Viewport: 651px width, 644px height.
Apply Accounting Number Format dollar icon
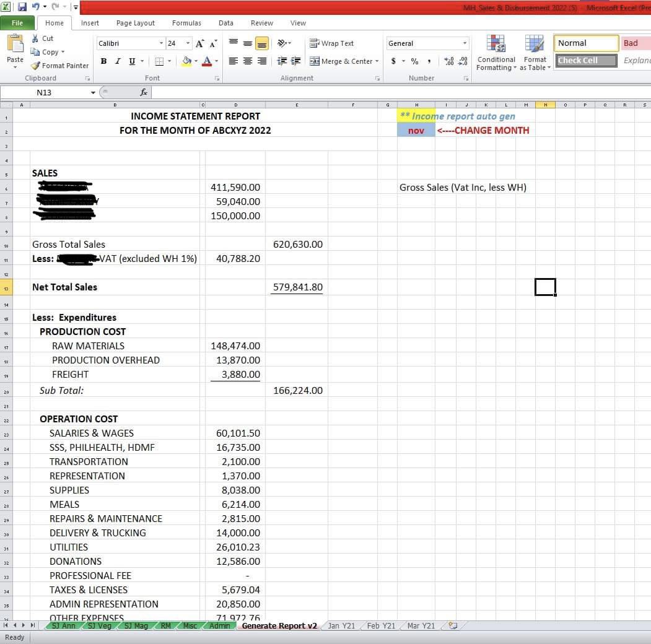coord(393,61)
